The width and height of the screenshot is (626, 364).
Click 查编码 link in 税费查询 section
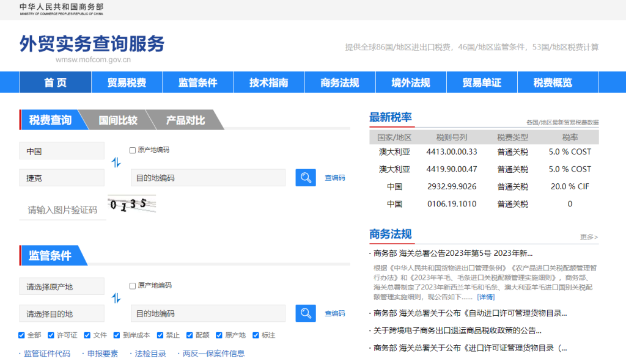coord(334,178)
